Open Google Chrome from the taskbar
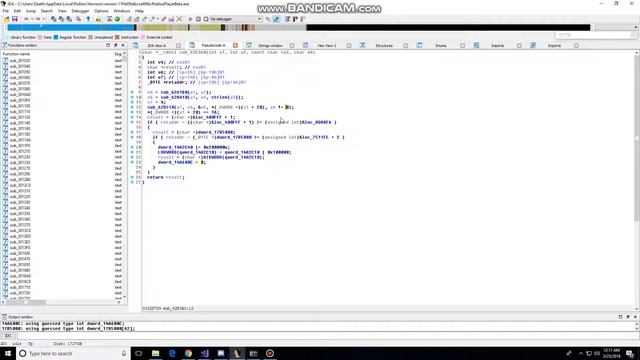640x360 pixels. pos(188,353)
